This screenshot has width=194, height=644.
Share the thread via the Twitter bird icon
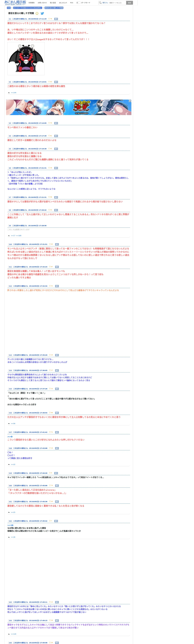click(x=42, y=14)
